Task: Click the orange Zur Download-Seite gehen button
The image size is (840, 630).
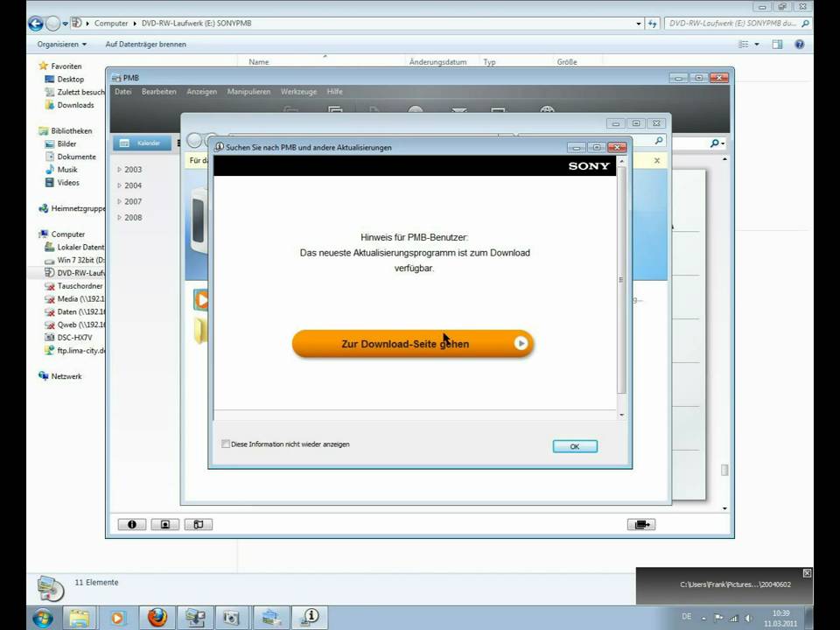Action: pyautogui.click(x=412, y=343)
